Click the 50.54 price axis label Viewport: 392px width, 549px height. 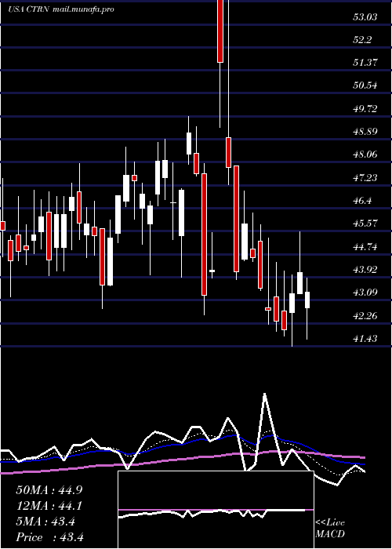click(x=365, y=85)
